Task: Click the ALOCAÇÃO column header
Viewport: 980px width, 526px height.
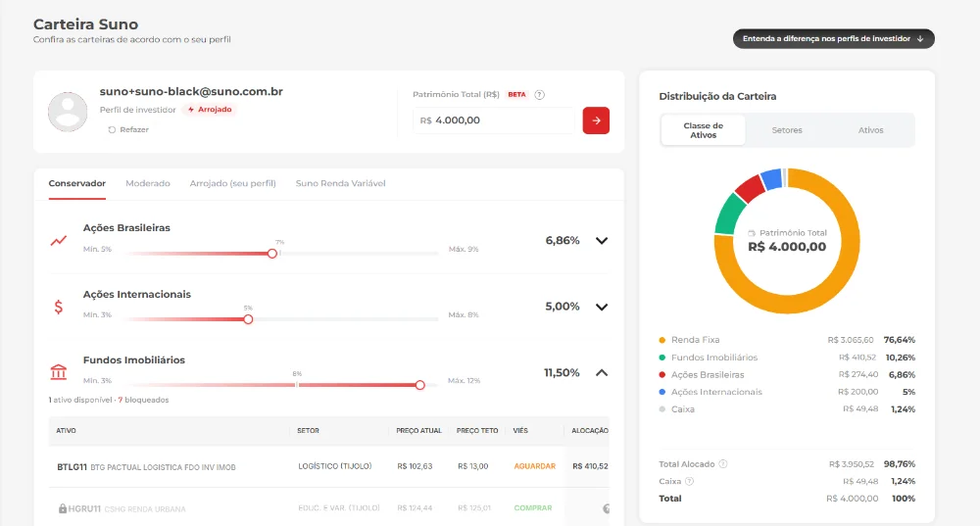Action: pyautogui.click(x=590, y=431)
